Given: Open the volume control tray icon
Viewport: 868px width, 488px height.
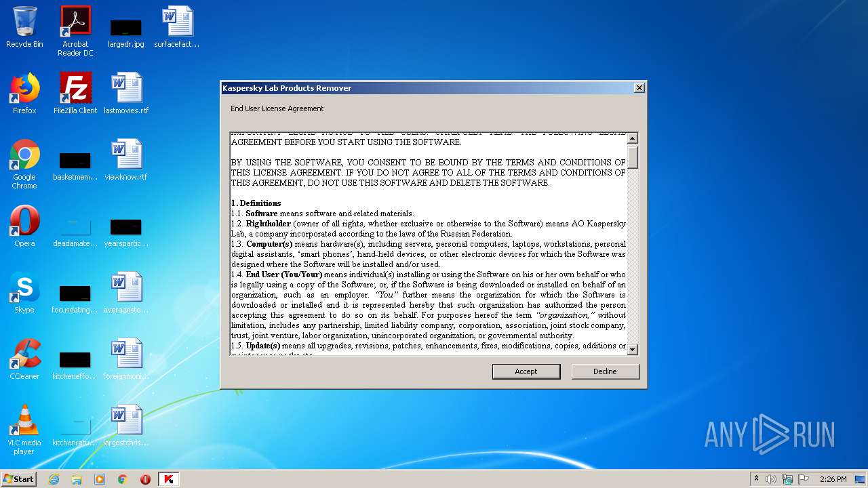Looking at the screenshot, I should coord(771,479).
